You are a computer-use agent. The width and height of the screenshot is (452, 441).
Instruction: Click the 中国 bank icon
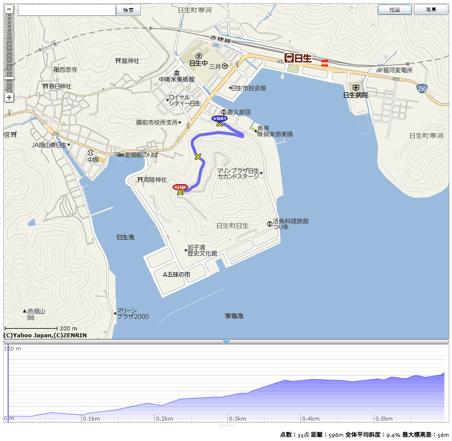91,153
